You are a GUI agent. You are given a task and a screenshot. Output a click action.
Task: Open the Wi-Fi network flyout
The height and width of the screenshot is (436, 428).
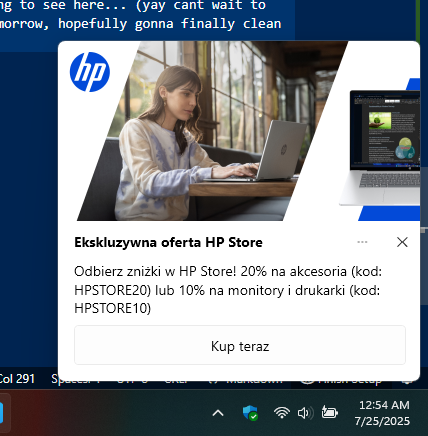[282, 413]
